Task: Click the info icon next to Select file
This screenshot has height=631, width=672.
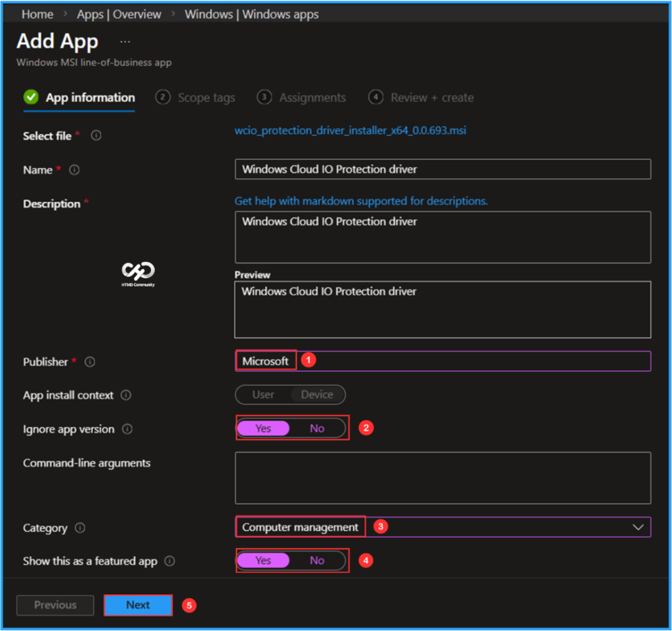Action: (x=96, y=136)
